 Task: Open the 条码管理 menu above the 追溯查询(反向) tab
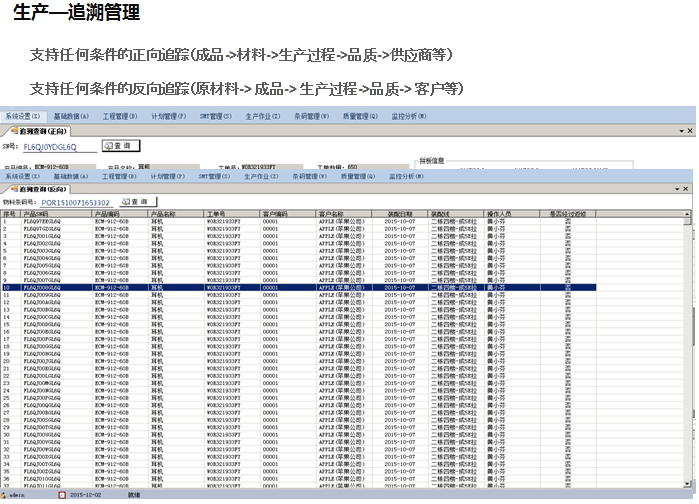(310, 176)
